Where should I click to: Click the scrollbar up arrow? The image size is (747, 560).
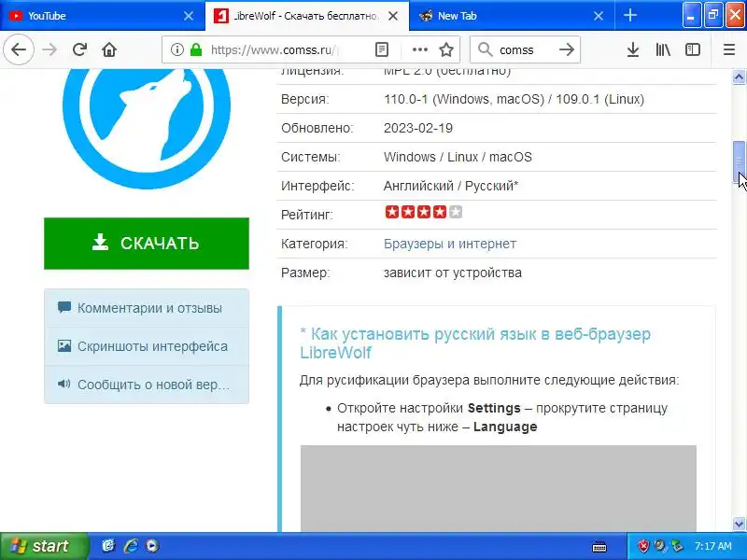tap(739, 77)
